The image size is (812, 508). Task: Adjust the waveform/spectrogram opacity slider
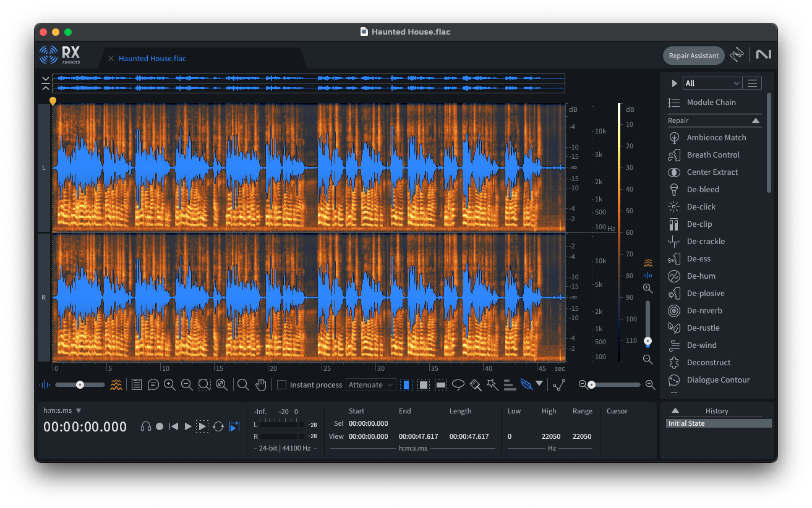[80, 384]
